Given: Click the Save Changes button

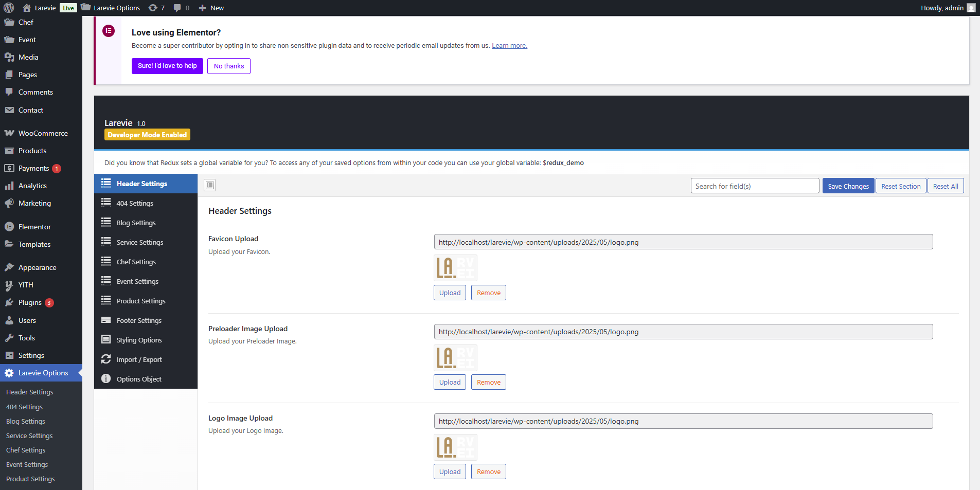Looking at the screenshot, I should tap(848, 186).
